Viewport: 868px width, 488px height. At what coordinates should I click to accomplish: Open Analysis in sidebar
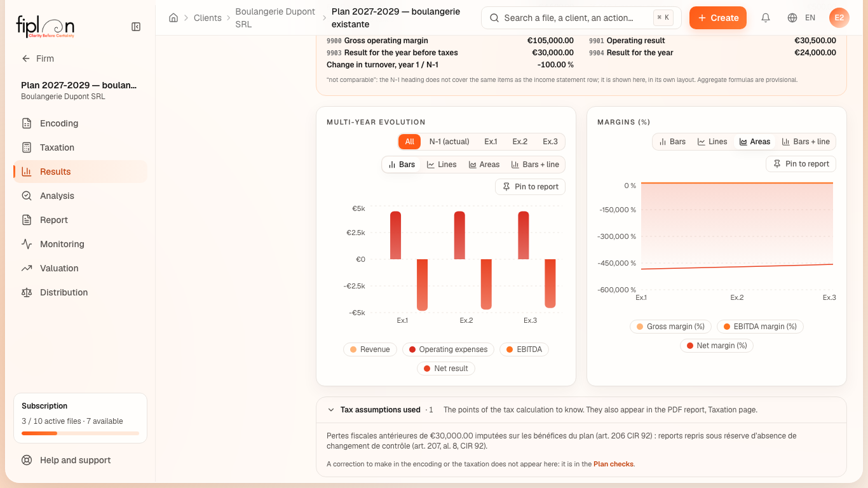click(x=80, y=196)
